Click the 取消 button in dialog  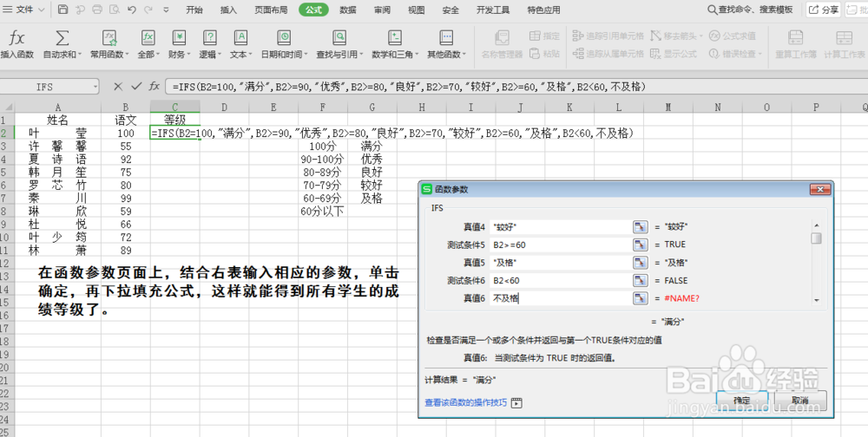click(x=800, y=401)
